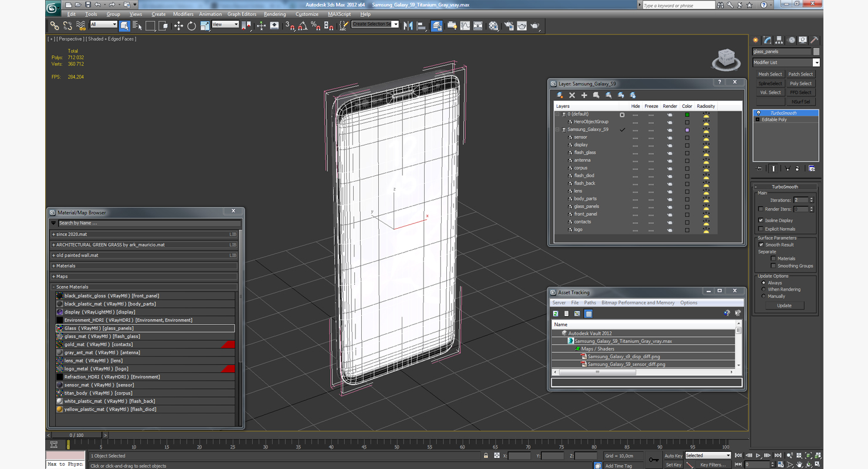The height and width of the screenshot is (469, 868).
Task: Open the selection filter All dropdown
Action: pyautogui.click(x=103, y=25)
